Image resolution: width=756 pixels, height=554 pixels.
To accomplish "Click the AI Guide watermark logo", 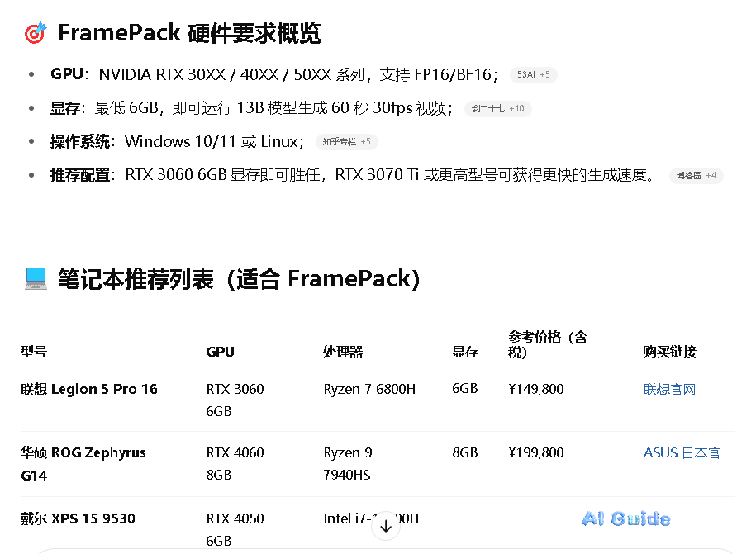I will click(x=625, y=518).
